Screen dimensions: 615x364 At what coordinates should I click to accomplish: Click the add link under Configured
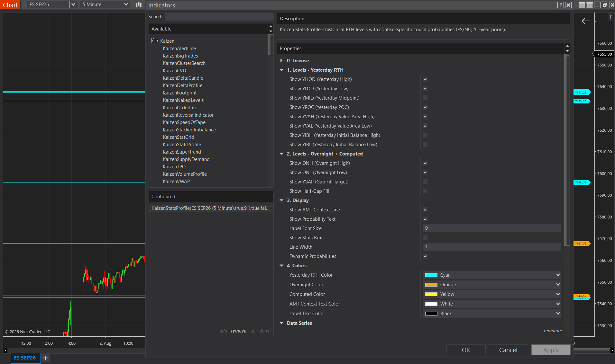223,331
